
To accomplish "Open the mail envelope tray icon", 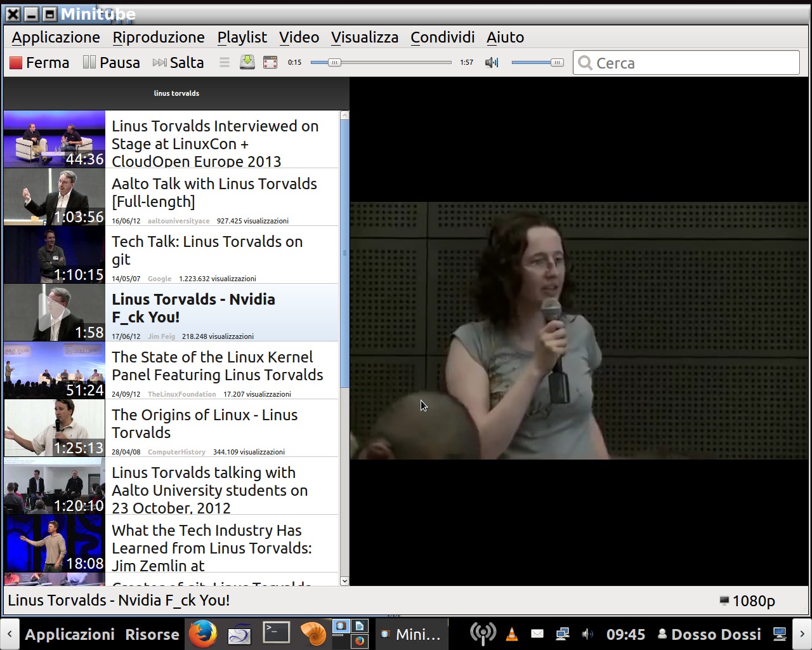I will coord(537,633).
